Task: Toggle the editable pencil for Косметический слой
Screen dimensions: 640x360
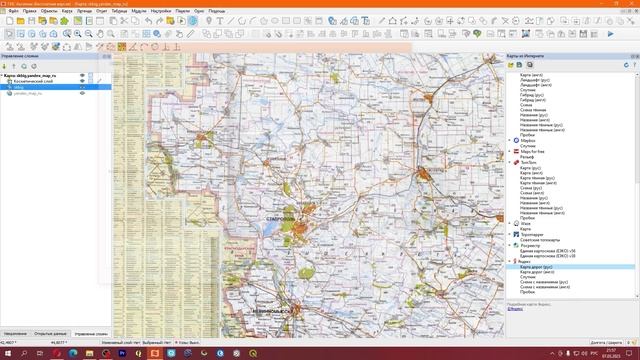Action: [x=99, y=81]
